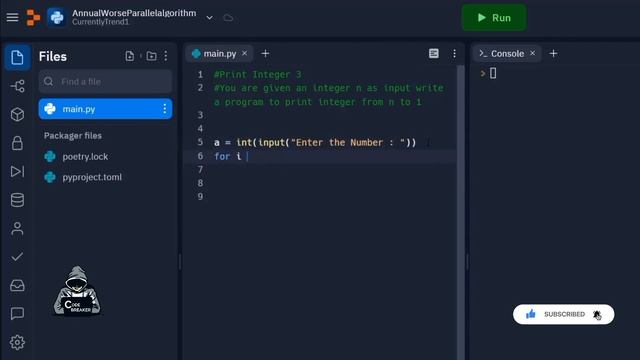Click the Packager files section label
Viewport: 640px width, 360px height.
pyautogui.click(x=73, y=136)
